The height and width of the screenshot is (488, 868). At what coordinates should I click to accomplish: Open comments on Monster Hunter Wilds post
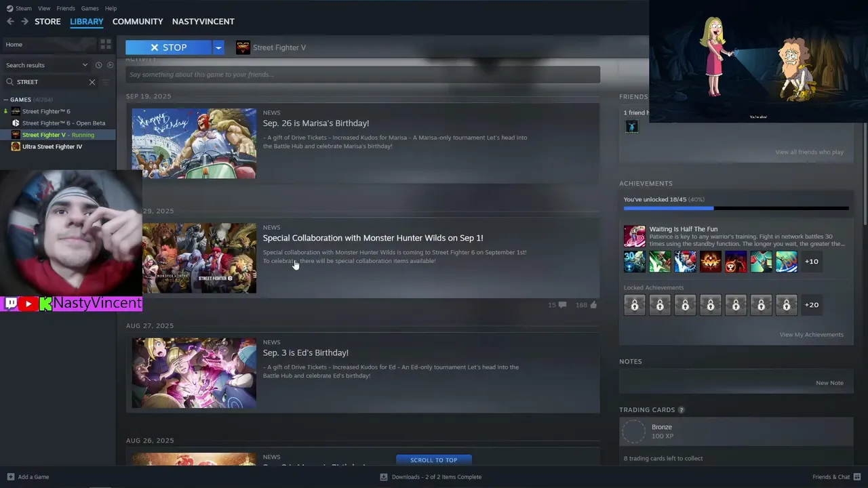pyautogui.click(x=562, y=305)
